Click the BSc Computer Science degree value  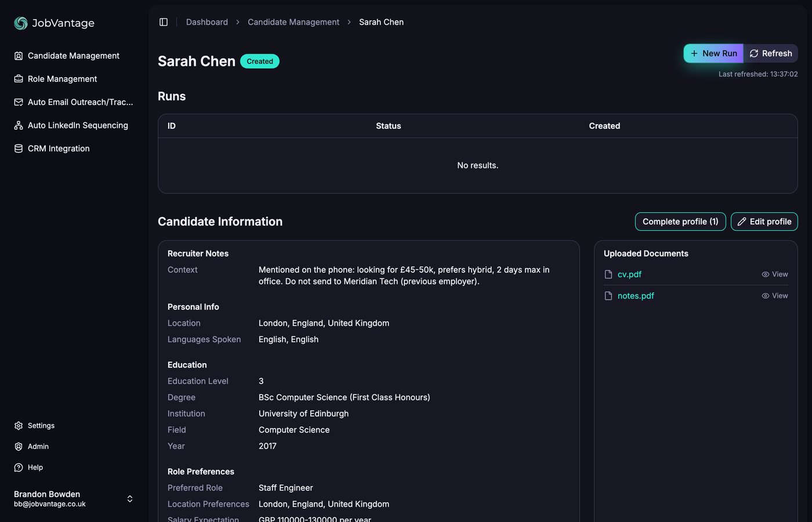344,397
